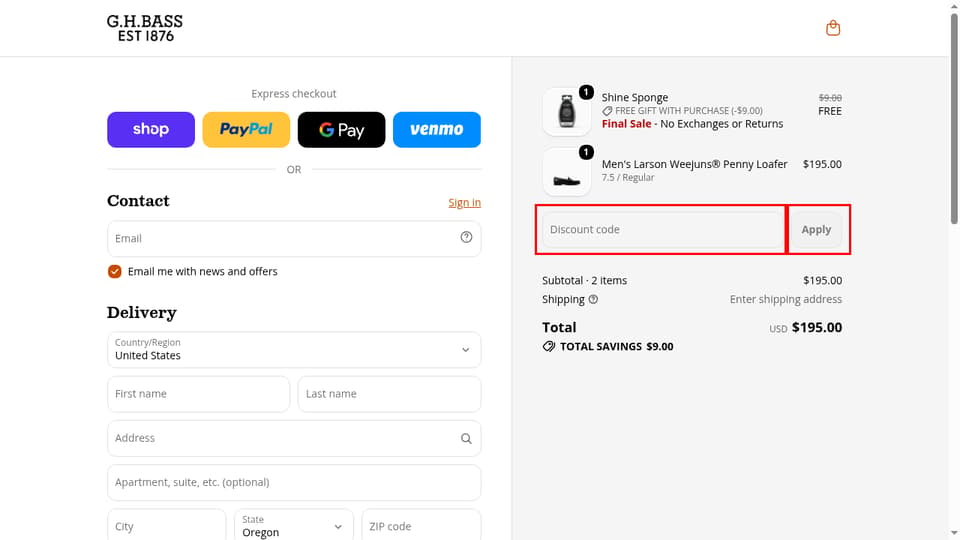Open the Country/Region dropdown

point(294,350)
